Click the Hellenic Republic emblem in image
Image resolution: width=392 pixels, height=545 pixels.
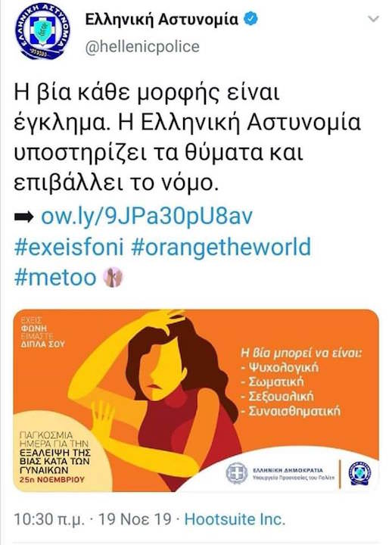point(237,473)
